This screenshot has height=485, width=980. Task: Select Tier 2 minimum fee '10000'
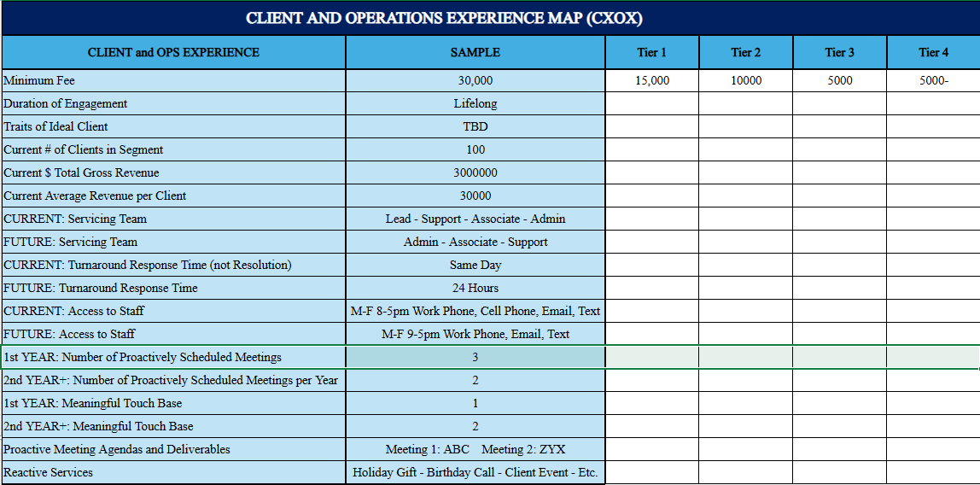click(745, 80)
